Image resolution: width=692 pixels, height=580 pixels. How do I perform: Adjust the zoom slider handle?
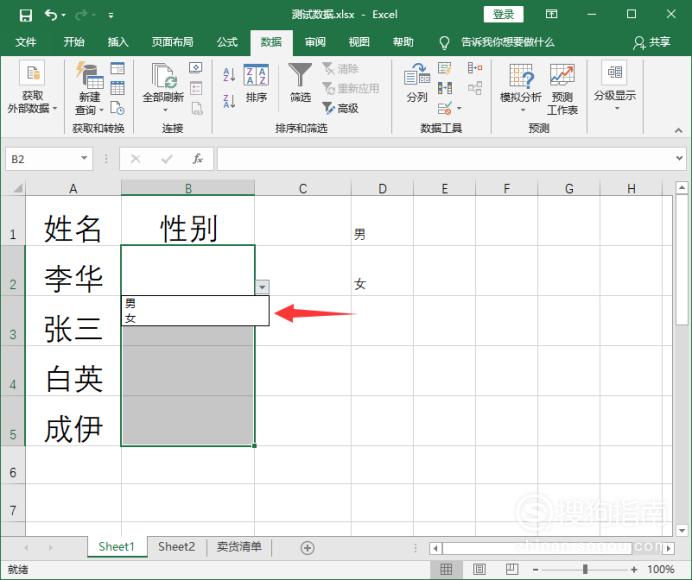(585, 569)
